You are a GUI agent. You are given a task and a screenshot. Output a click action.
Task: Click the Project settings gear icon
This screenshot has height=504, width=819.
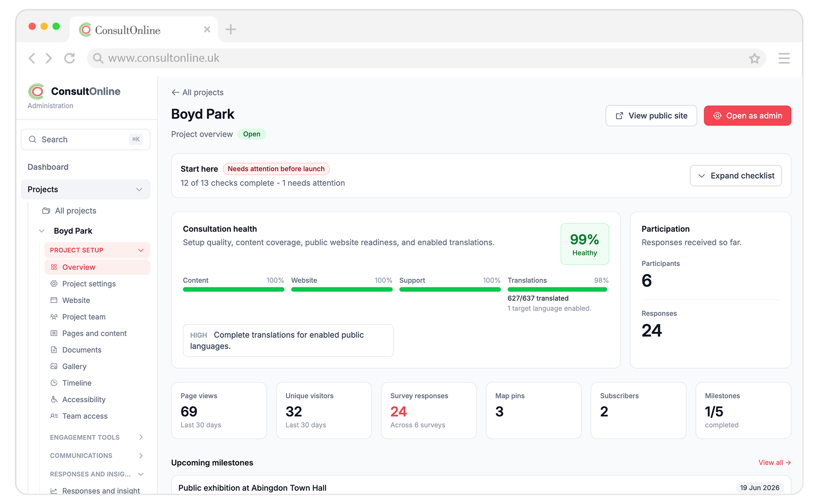[x=54, y=284]
